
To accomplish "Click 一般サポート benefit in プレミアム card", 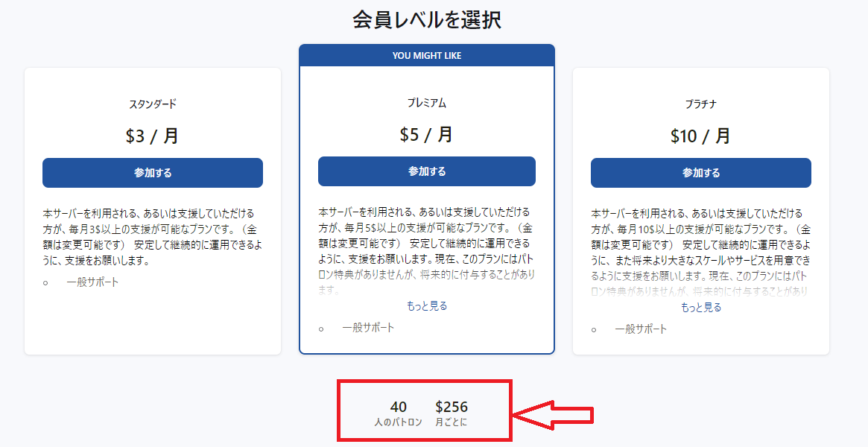I will click(368, 328).
